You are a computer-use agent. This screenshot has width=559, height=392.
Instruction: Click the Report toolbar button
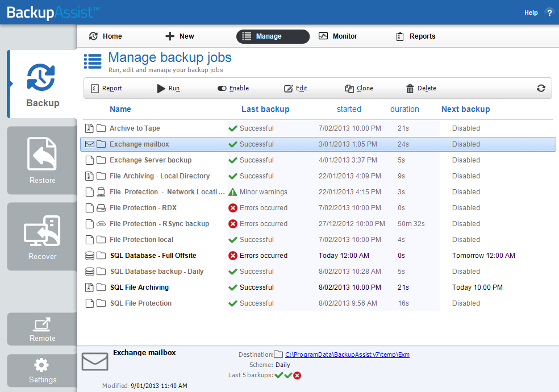click(106, 89)
